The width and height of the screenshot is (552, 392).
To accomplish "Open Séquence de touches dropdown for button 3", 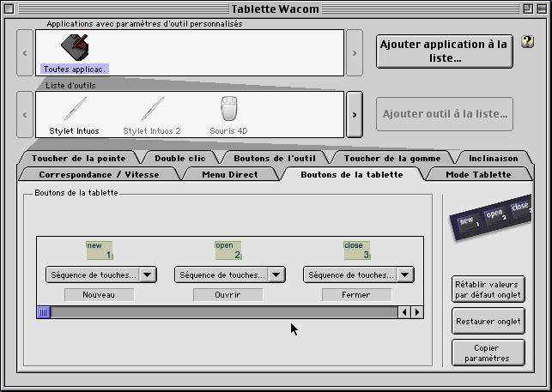I will [x=359, y=274].
